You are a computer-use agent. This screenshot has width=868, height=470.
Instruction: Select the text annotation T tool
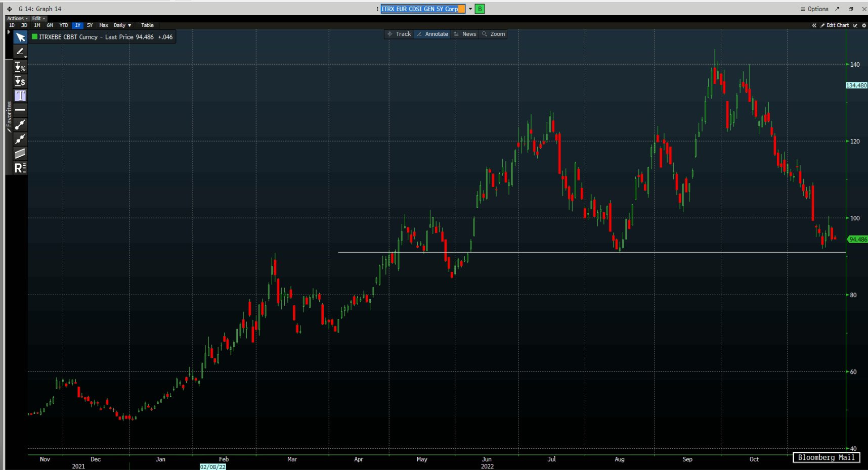point(20,96)
